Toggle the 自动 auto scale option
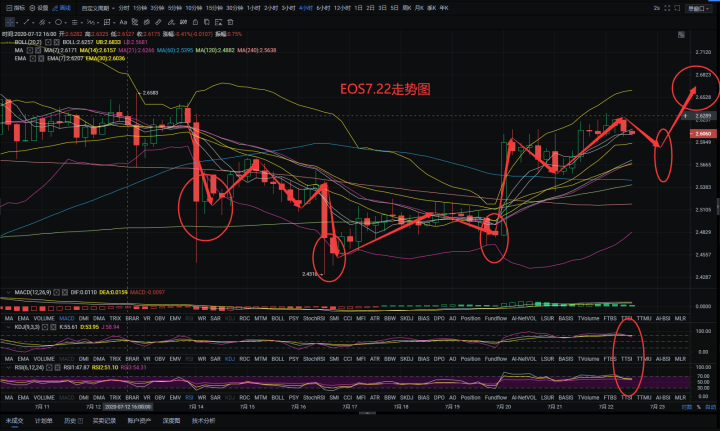This screenshot has height=431, width=720. (710, 407)
